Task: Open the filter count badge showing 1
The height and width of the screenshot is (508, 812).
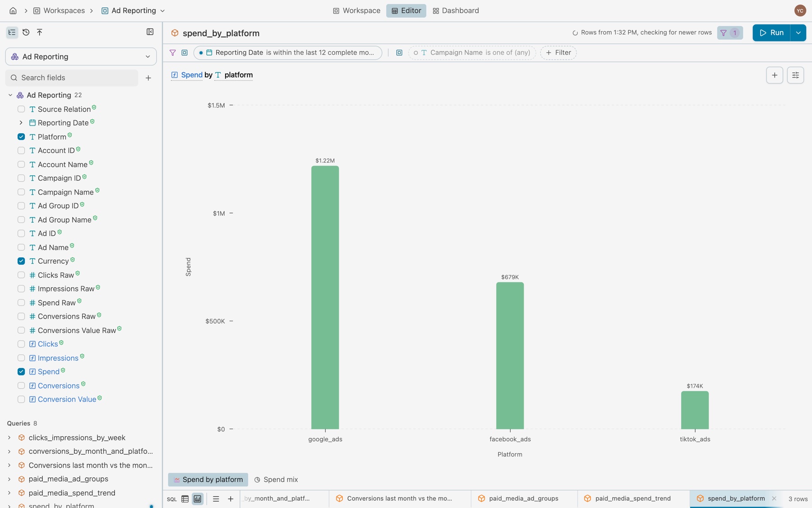Action: coord(730,33)
